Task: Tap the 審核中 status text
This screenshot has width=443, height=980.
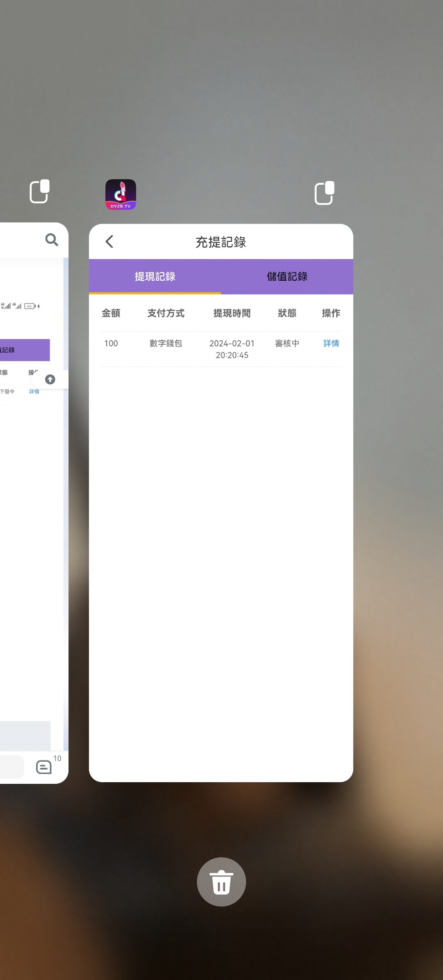Action: pos(287,343)
